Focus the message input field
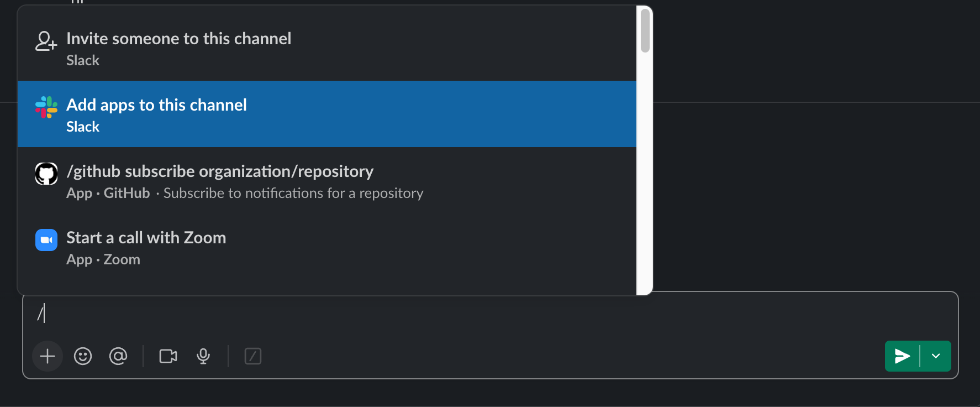The width and height of the screenshot is (980, 407). tap(442, 314)
